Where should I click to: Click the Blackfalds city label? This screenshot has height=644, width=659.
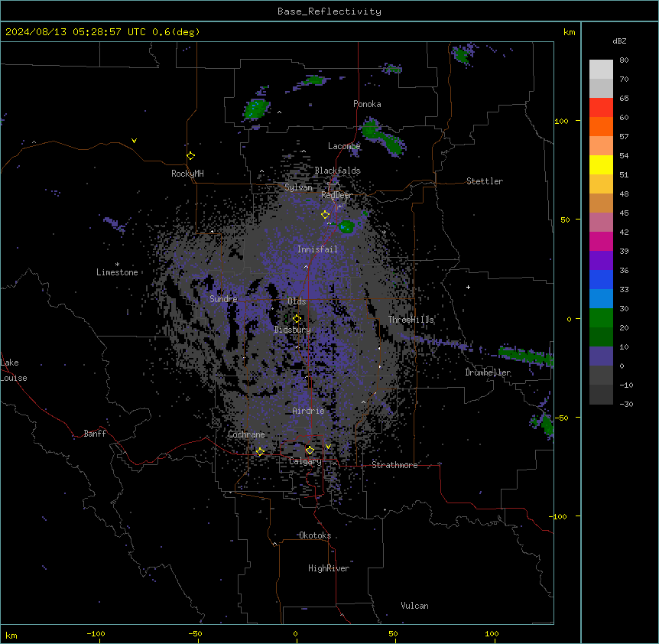tap(337, 171)
